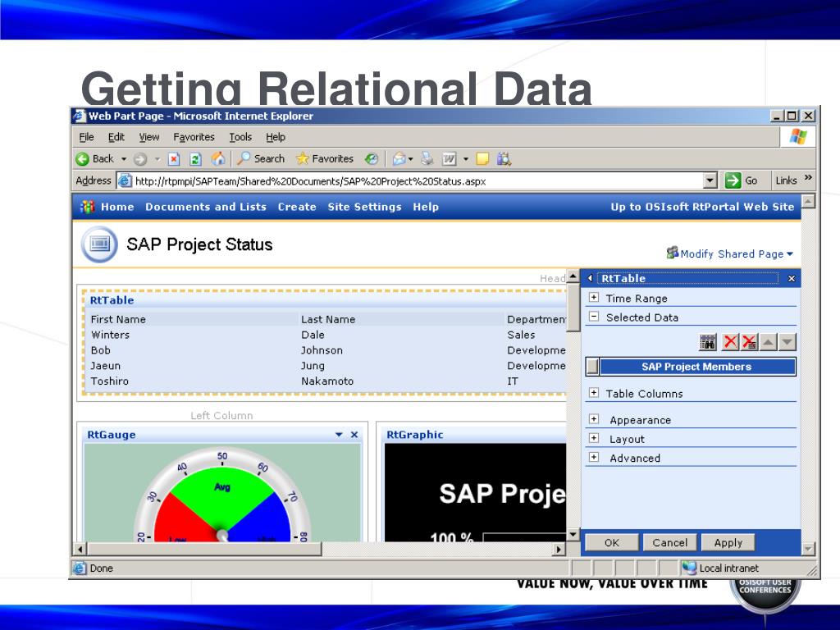The width and height of the screenshot is (840, 630).
Task: Open the Edit menu
Action: [x=116, y=137]
